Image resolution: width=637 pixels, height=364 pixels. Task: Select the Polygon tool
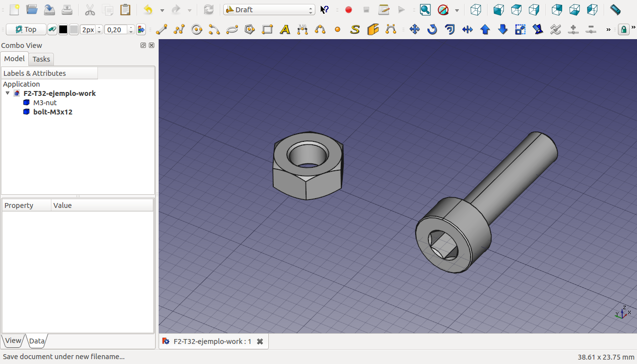click(250, 29)
